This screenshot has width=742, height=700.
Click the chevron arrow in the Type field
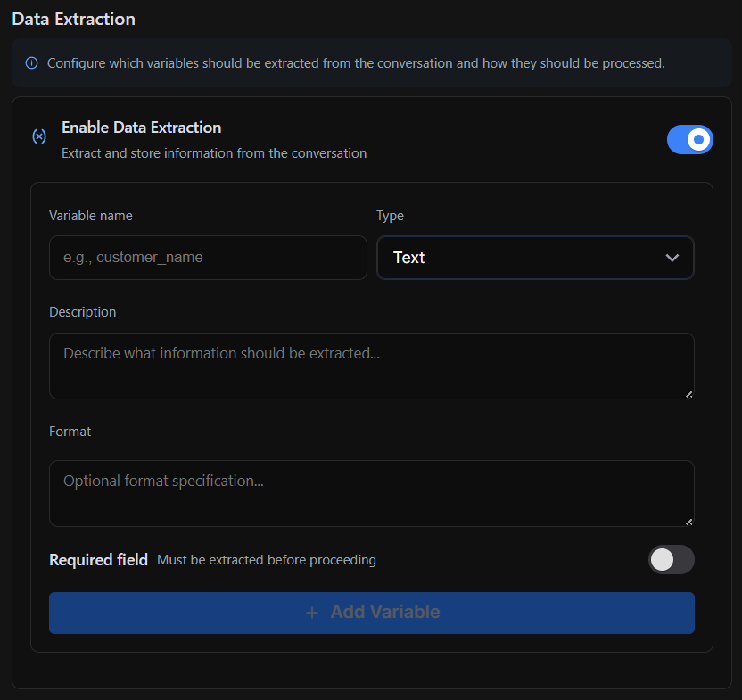[x=672, y=258]
